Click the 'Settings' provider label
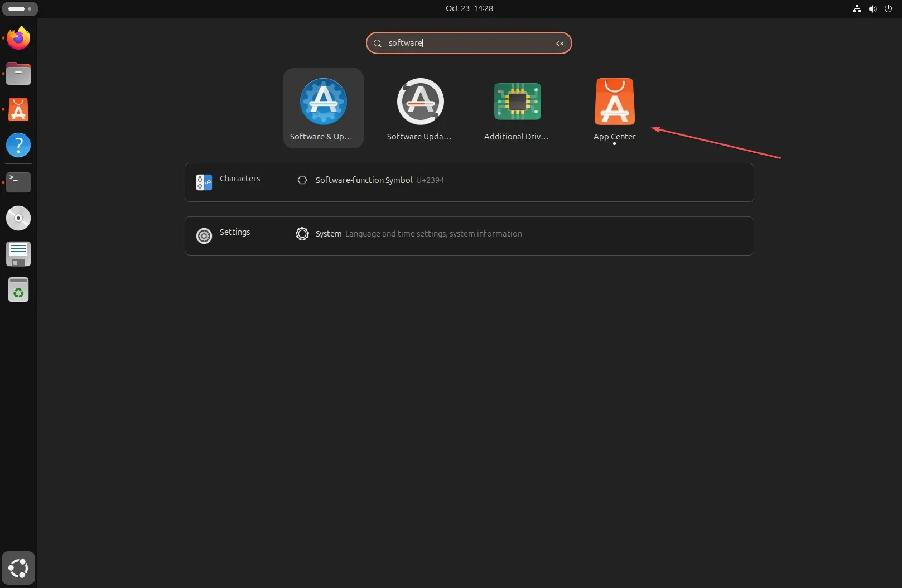This screenshot has width=902, height=588. coord(235,232)
